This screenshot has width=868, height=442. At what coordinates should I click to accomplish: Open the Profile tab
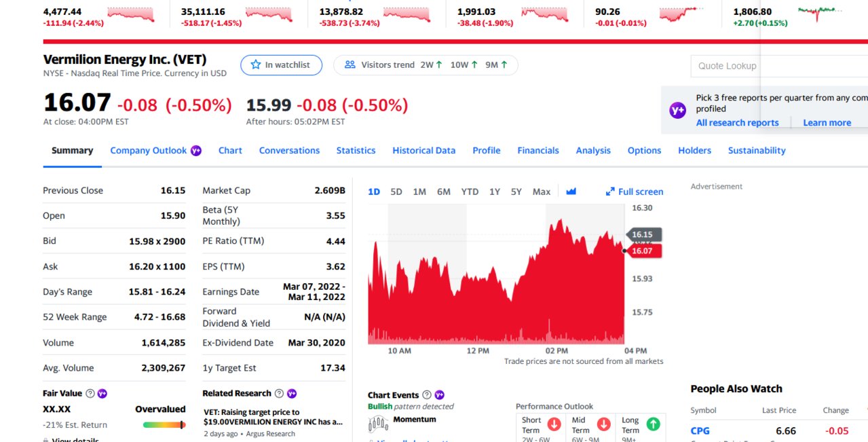click(x=487, y=151)
